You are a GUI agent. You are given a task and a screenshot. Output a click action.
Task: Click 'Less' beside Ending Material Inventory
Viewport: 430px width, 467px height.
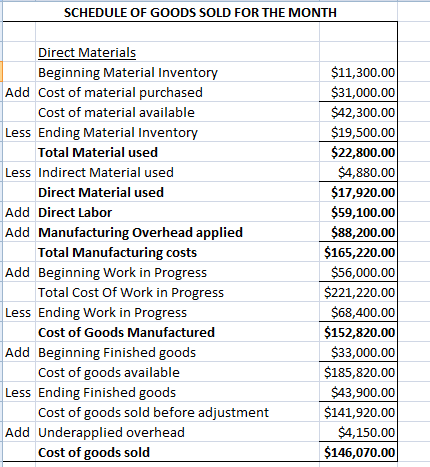point(18,132)
